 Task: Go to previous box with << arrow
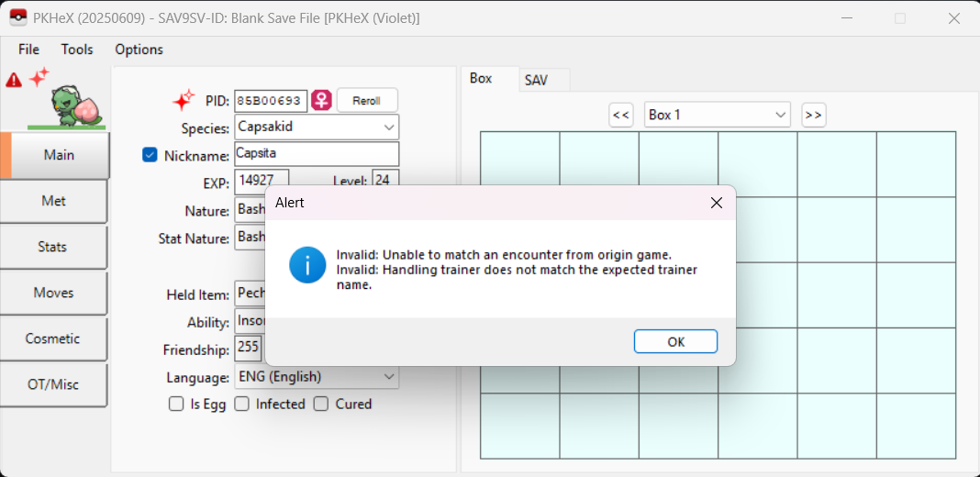pos(621,115)
